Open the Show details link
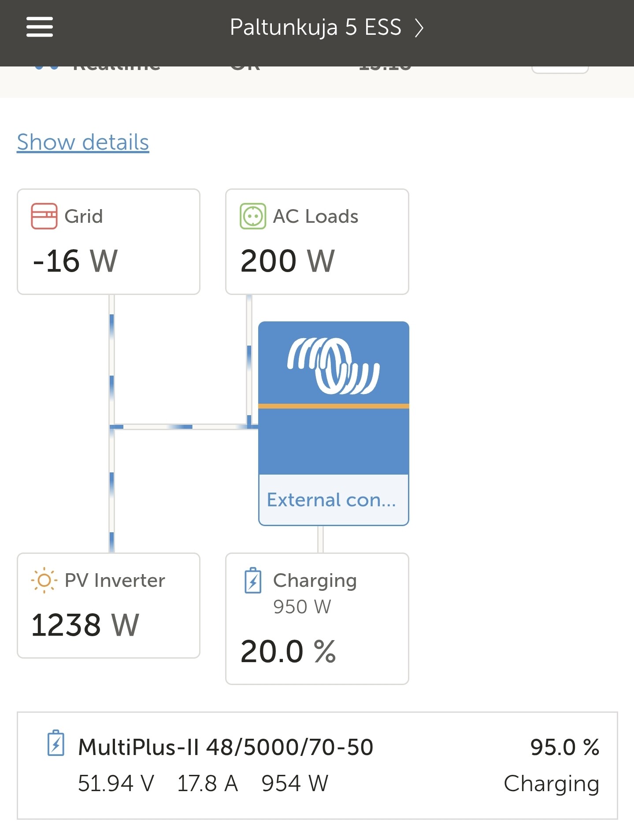 pyautogui.click(x=83, y=142)
